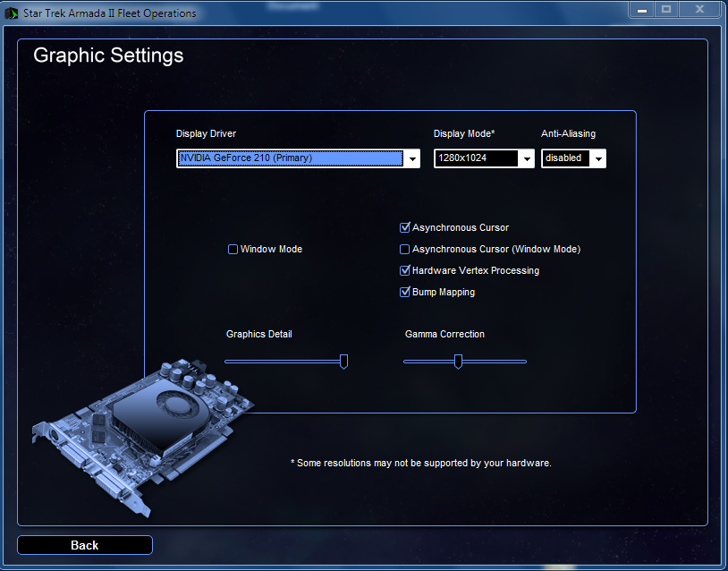Click the Graphics Detail slider handle

tap(343, 362)
